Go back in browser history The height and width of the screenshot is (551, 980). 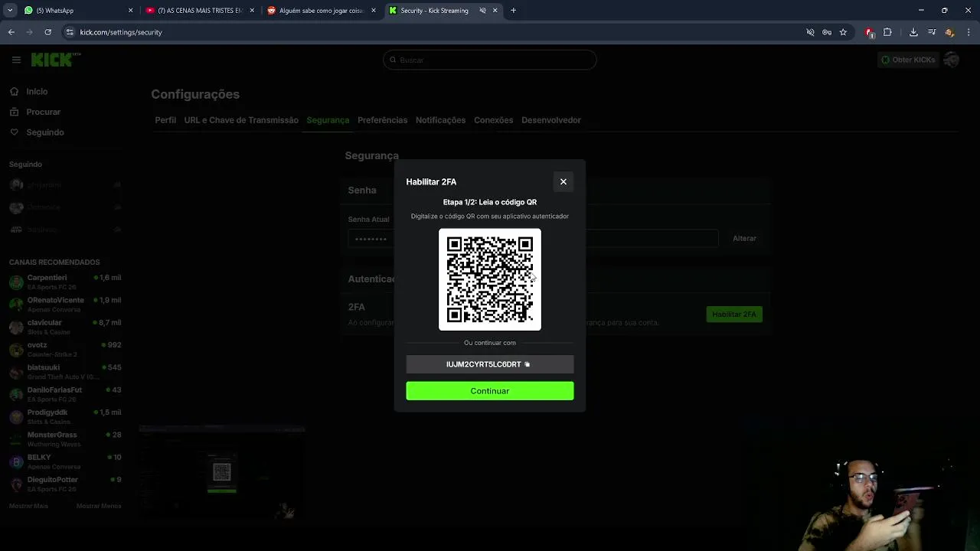11,32
